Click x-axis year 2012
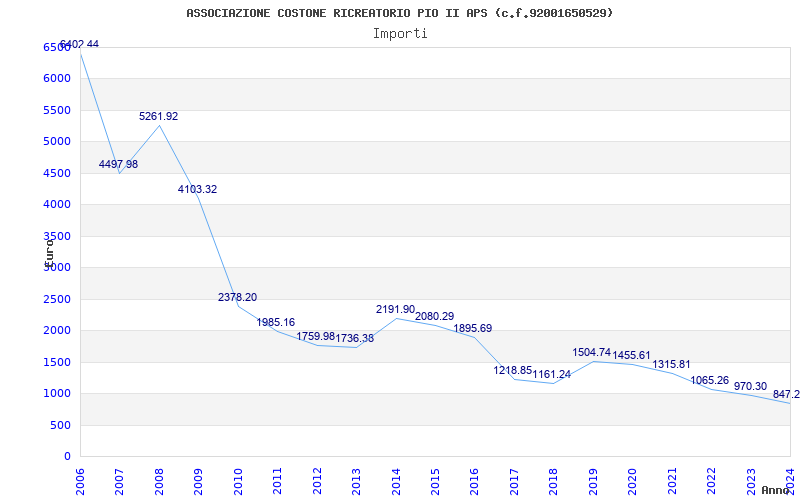Viewport: 800px width, 500px height. pos(317,481)
